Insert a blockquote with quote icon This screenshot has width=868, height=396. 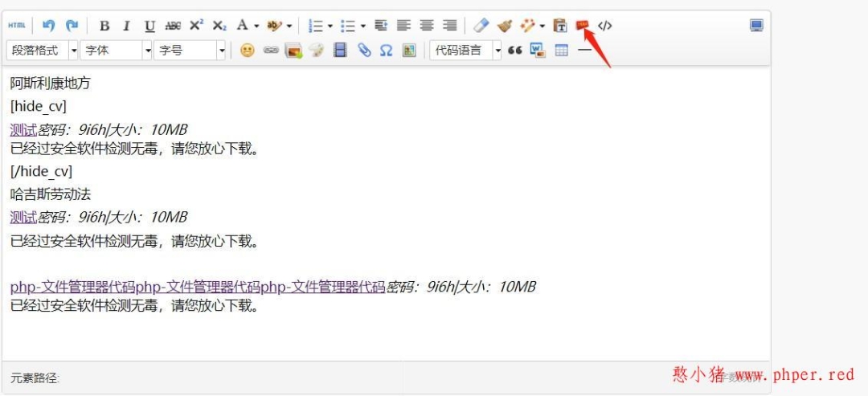click(x=515, y=51)
